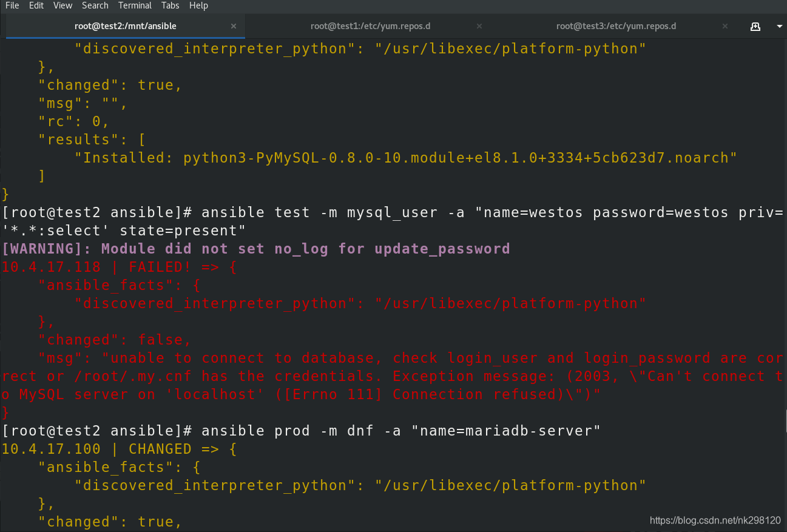Click the '"rc": 0,' line

click(74, 121)
